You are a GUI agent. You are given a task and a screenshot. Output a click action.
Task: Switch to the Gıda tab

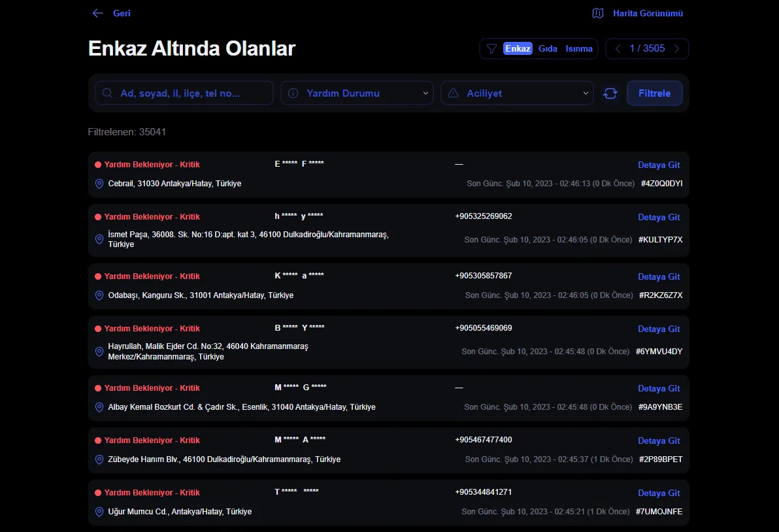tap(548, 48)
